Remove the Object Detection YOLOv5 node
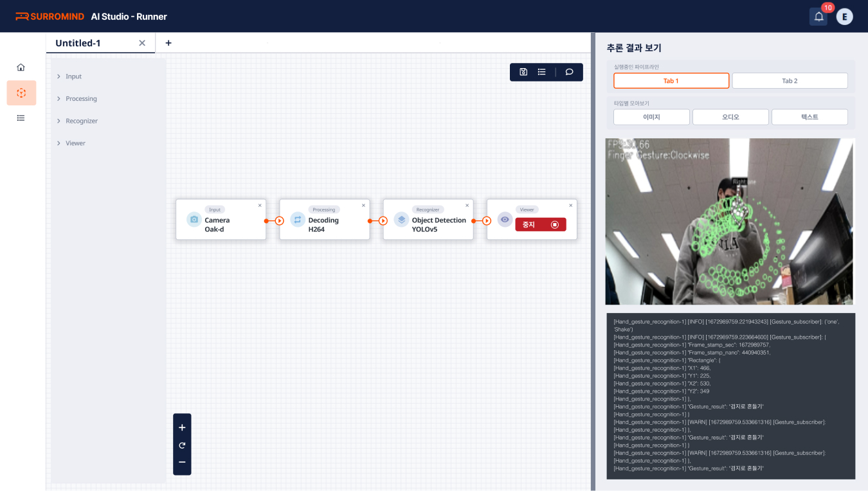Screen dimensions: 868x491 [x=467, y=206]
